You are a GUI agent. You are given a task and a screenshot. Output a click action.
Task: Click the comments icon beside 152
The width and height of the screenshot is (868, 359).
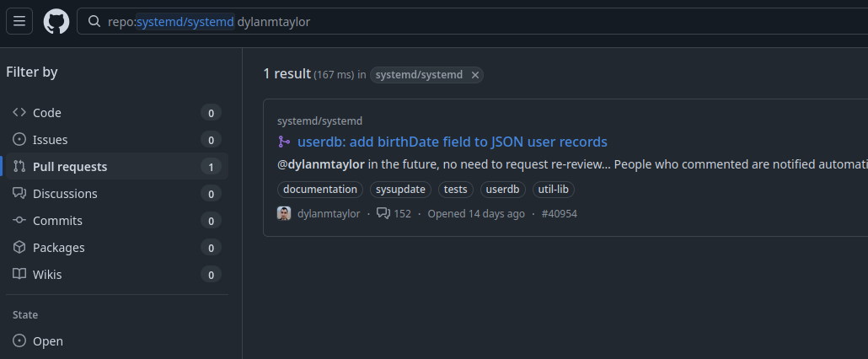click(x=383, y=213)
